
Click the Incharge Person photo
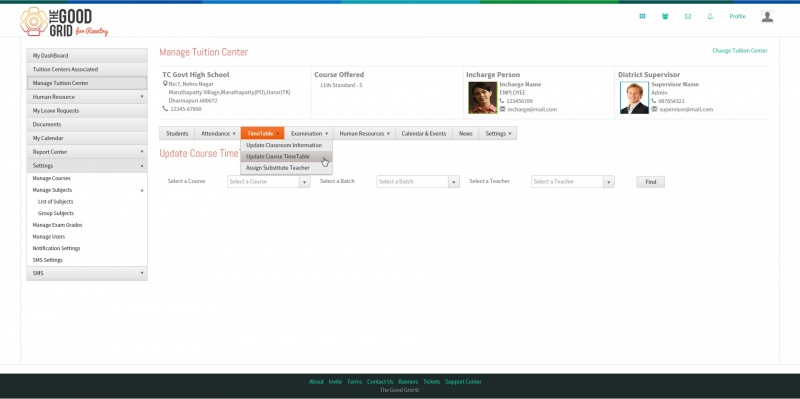tap(482, 97)
